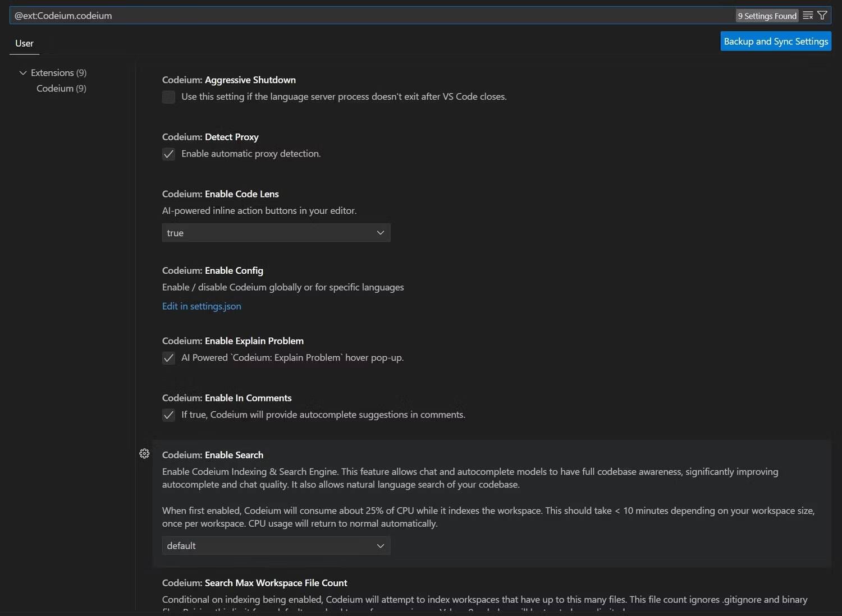This screenshot has width=842, height=616.
Task: Select Codeium (9) in the settings tree
Action: tap(61, 89)
